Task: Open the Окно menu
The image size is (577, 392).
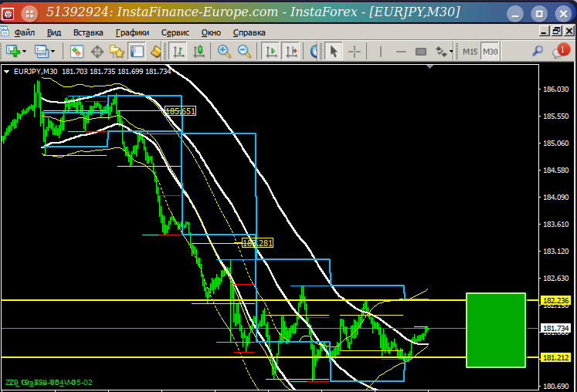Action: pos(211,32)
